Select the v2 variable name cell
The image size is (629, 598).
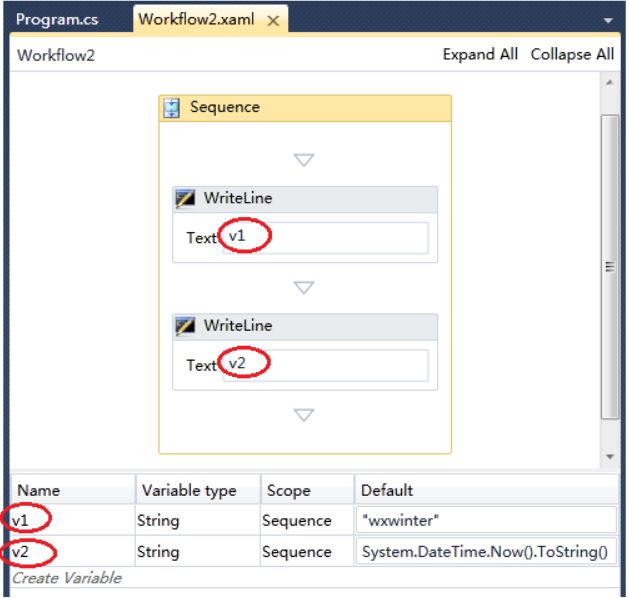point(73,552)
